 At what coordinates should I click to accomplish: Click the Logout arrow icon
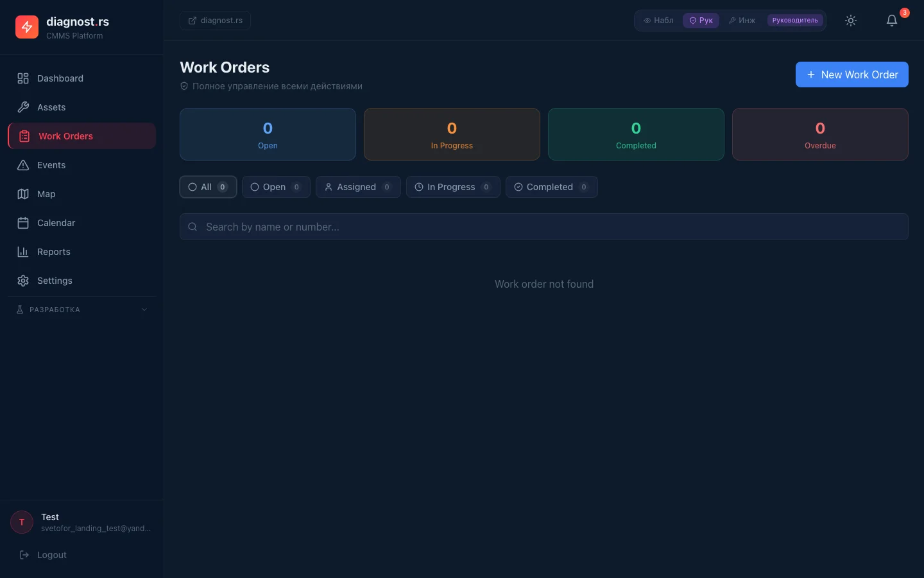click(24, 555)
